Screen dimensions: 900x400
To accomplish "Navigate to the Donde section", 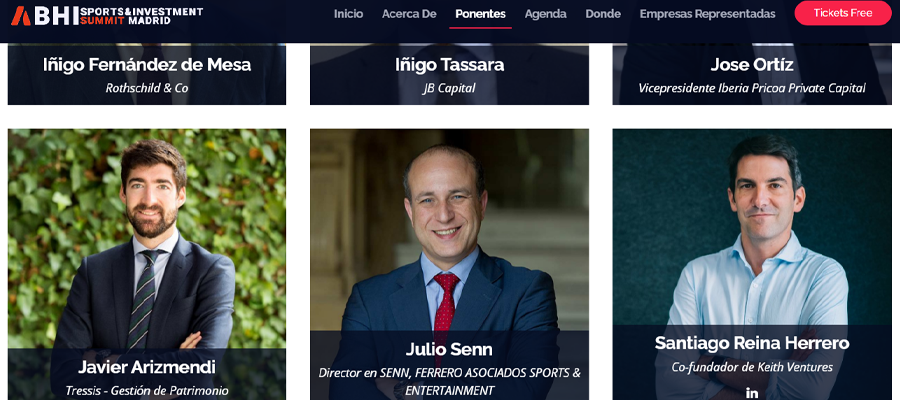I will pyautogui.click(x=603, y=14).
